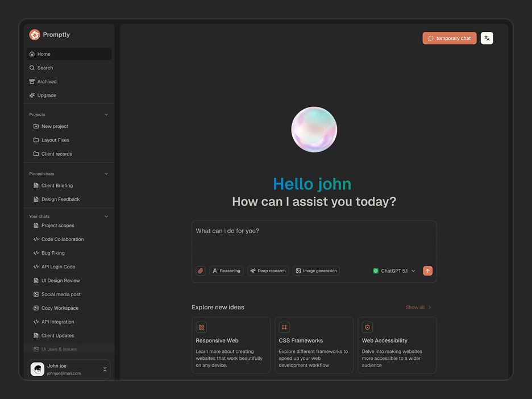
Task: Click the Client Updates document icon
Action: click(36, 335)
